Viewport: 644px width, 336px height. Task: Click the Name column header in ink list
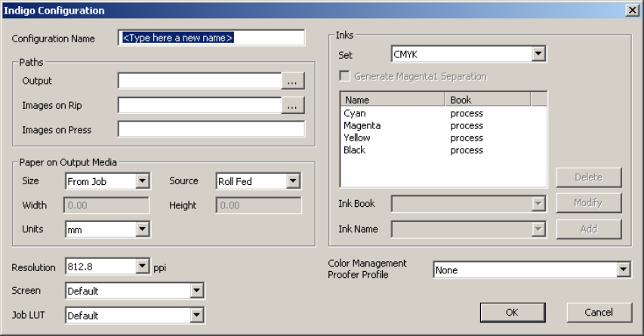click(393, 100)
